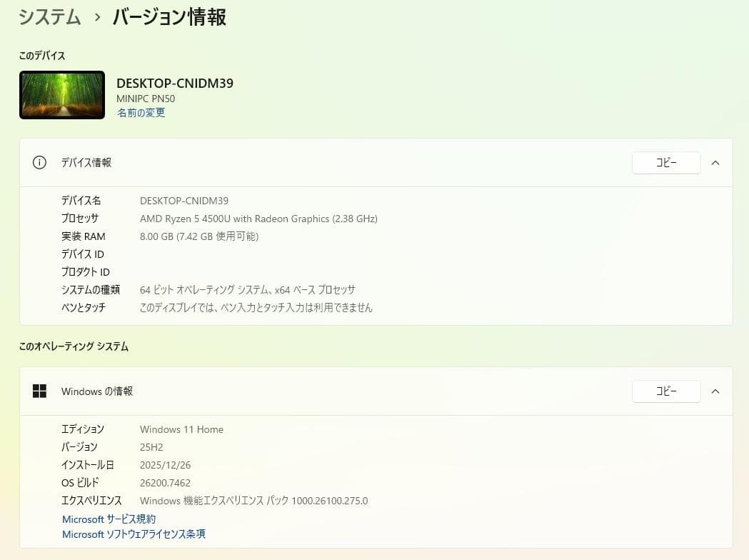Select the 25H2 version value
The image size is (749, 560).
click(x=151, y=447)
